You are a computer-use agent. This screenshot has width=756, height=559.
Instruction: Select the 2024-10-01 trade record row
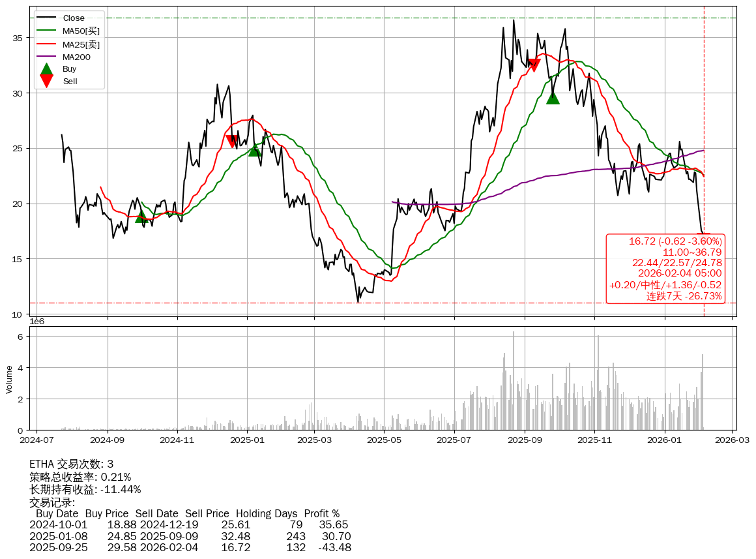point(189,524)
